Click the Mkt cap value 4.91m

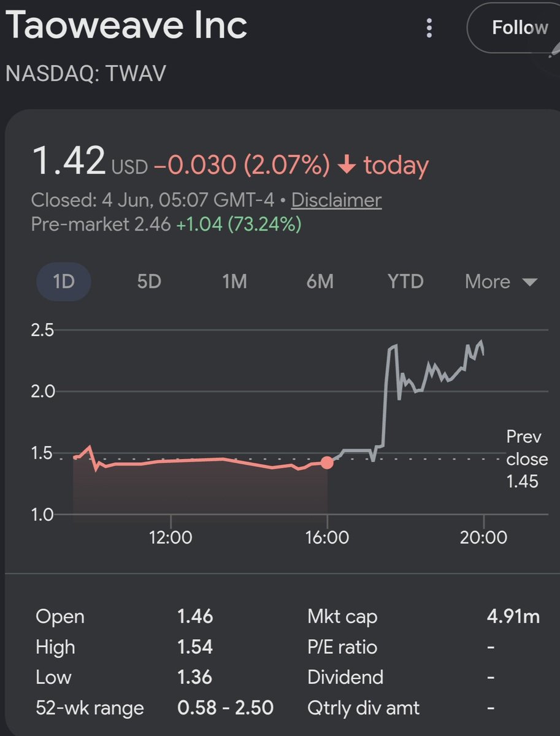point(513,616)
